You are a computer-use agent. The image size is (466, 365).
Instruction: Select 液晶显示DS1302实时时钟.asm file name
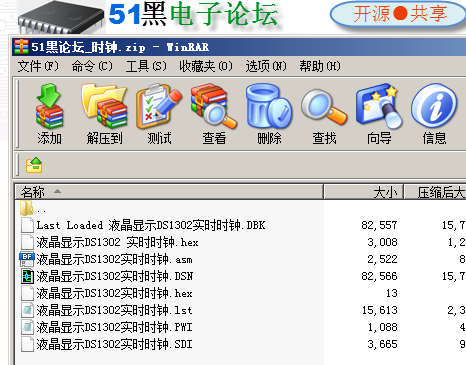(x=114, y=259)
